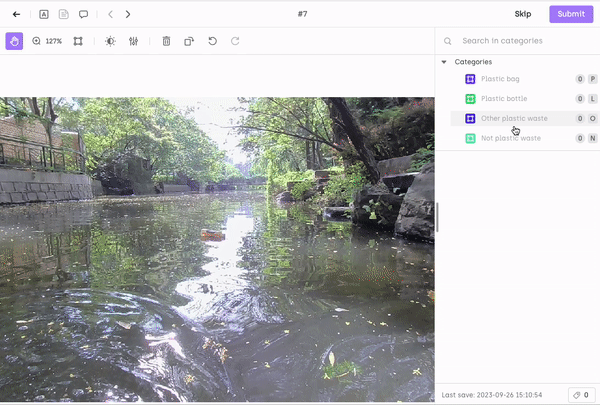
Task: Click the search magnifier icon in categories
Action: point(447,41)
